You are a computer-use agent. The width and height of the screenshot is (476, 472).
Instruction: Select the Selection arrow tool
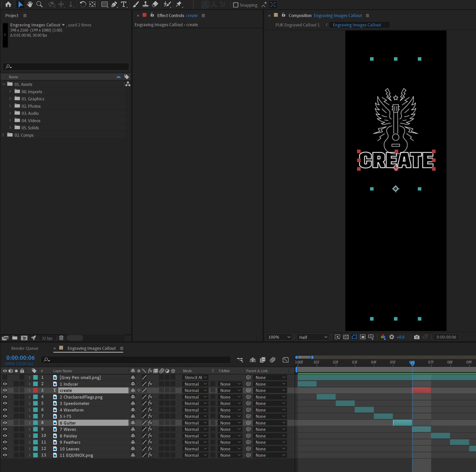(x=20, y=4)
